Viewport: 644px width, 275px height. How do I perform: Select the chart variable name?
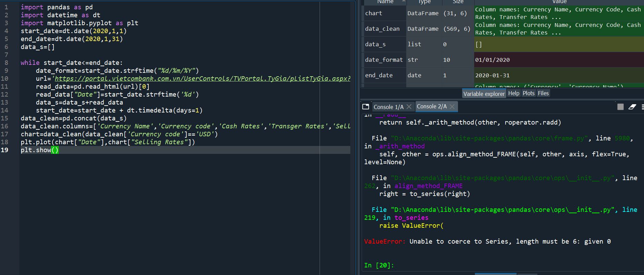coord(374,13)
